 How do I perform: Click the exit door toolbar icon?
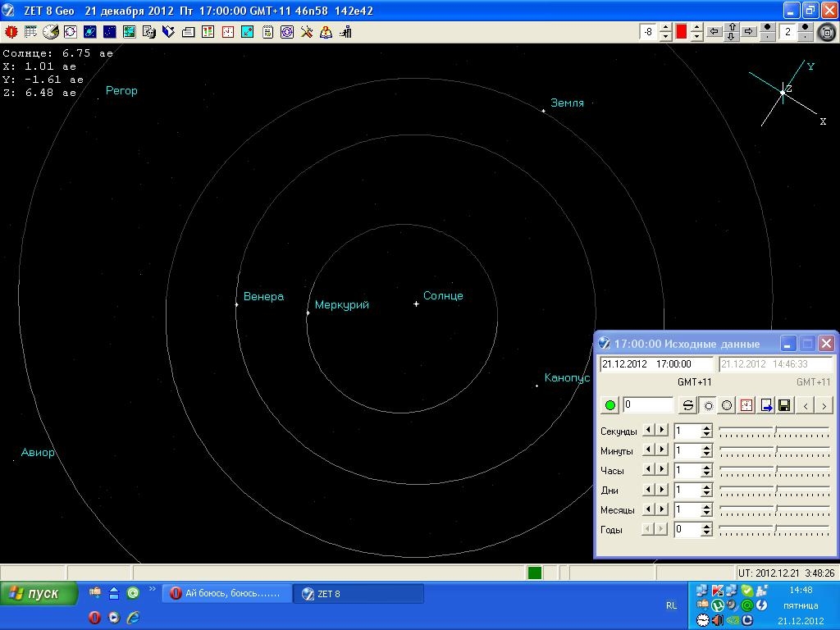[345, 32]
